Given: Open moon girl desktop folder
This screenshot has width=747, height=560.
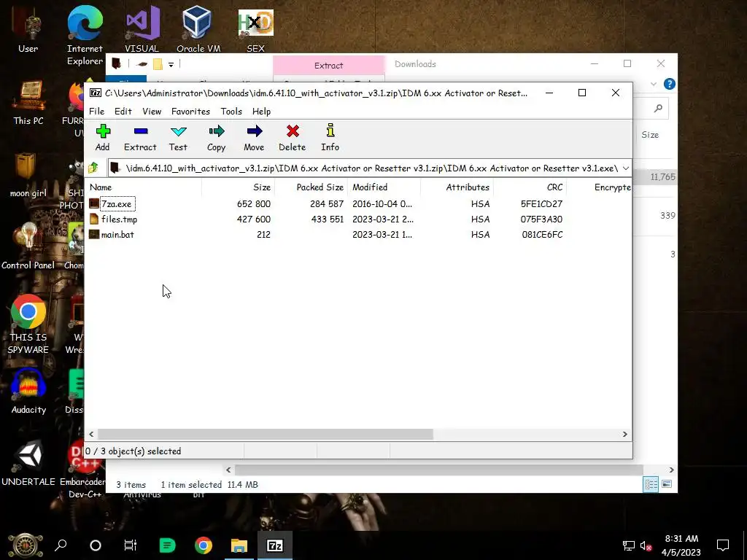Looking at the screenshot, I should tap(28, 175).
